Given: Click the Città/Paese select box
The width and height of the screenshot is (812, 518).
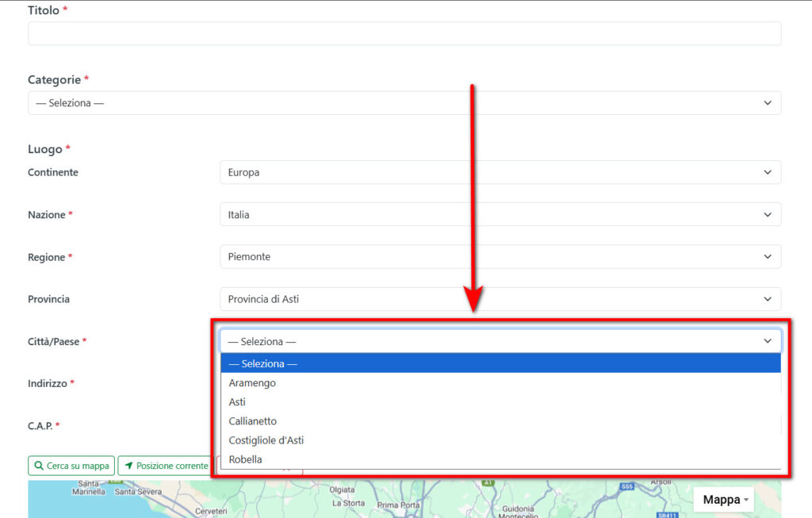Looking at the screenshot, I should click(500, 341).
